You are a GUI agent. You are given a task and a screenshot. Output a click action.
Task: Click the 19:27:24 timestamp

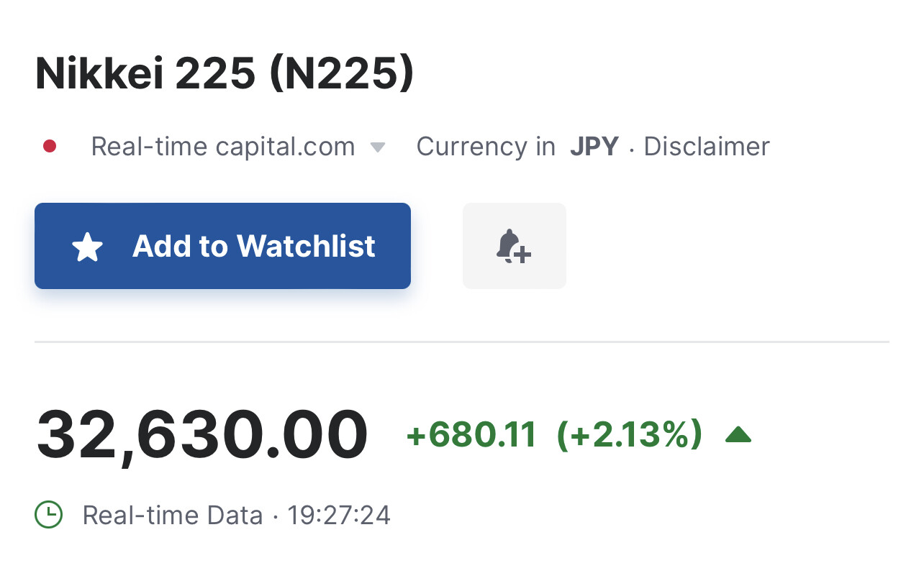[x=339, y=516]
